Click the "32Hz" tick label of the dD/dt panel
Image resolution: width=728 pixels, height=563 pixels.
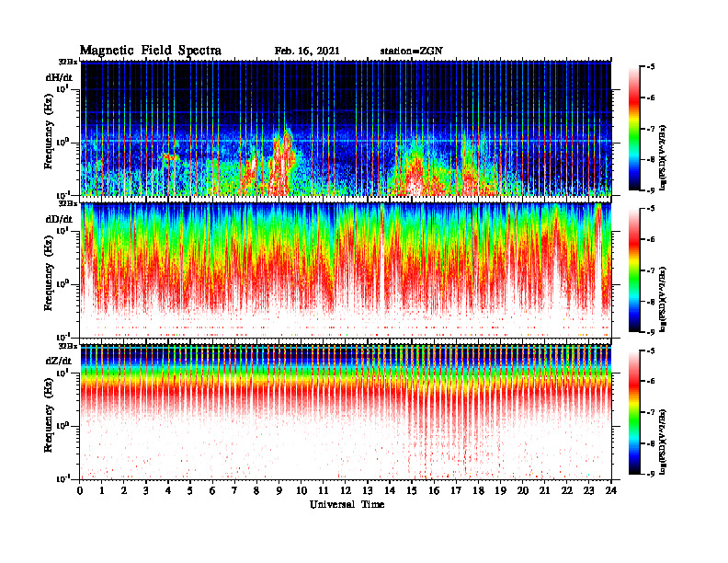(x=68, y=203)
